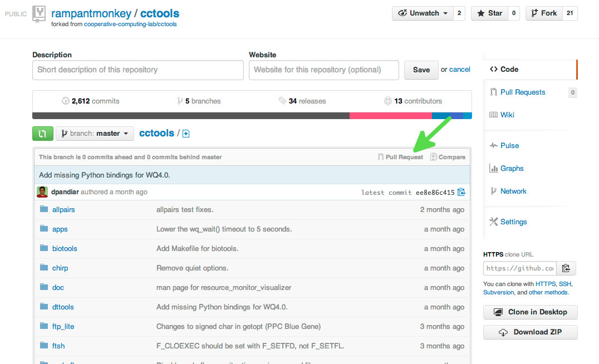Open the Network tab label
The image size is (599, 364).
(x=513, y=191)
